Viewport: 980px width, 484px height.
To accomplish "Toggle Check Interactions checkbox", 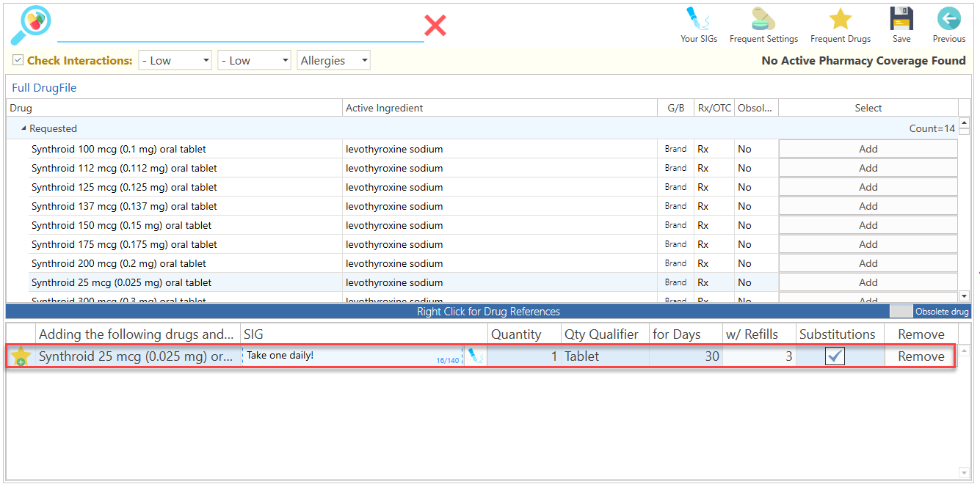I will tap(18, 60).
